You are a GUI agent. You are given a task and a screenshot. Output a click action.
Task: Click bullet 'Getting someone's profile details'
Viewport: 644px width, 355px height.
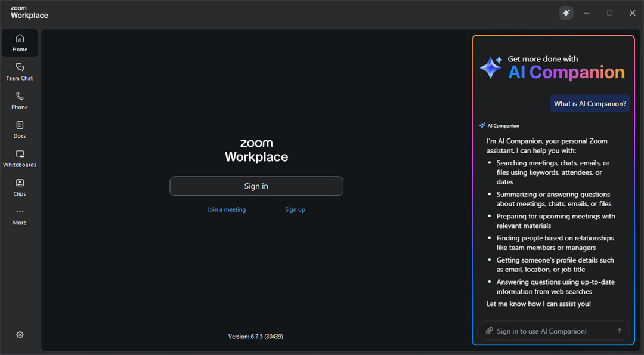[x=555, y=264]
